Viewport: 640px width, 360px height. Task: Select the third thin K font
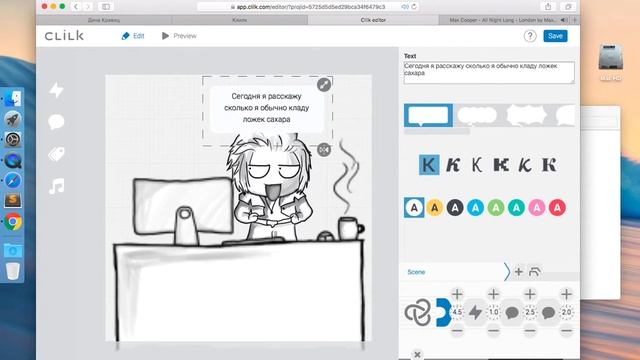[x=476, y=165]
